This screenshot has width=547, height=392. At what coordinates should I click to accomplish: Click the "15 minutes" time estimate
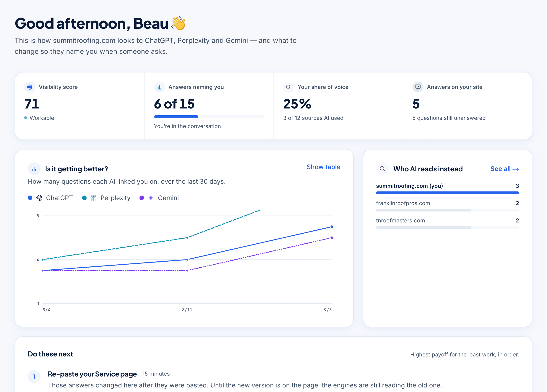(x=156, y=374)
